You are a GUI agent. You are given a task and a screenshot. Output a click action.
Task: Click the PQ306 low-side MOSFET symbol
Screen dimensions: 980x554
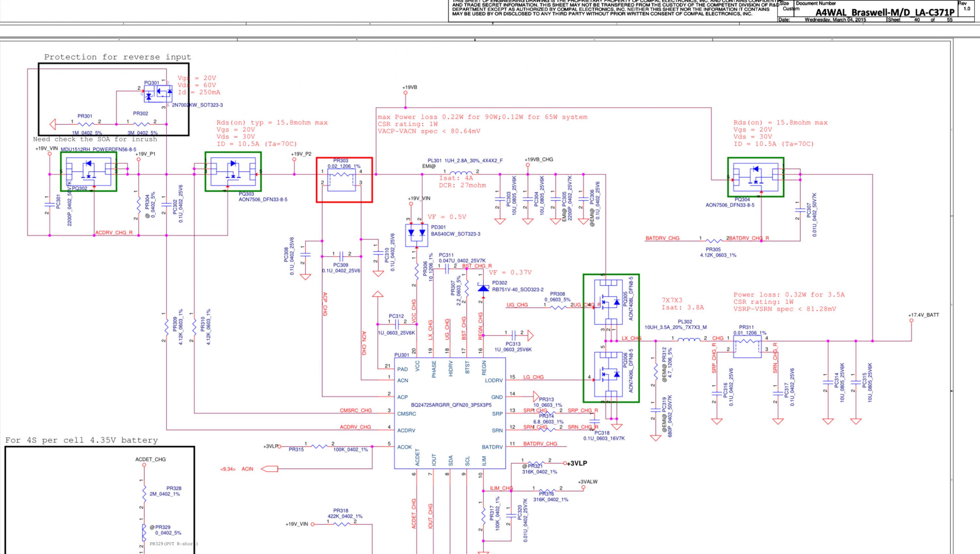(x=608, y=374)
